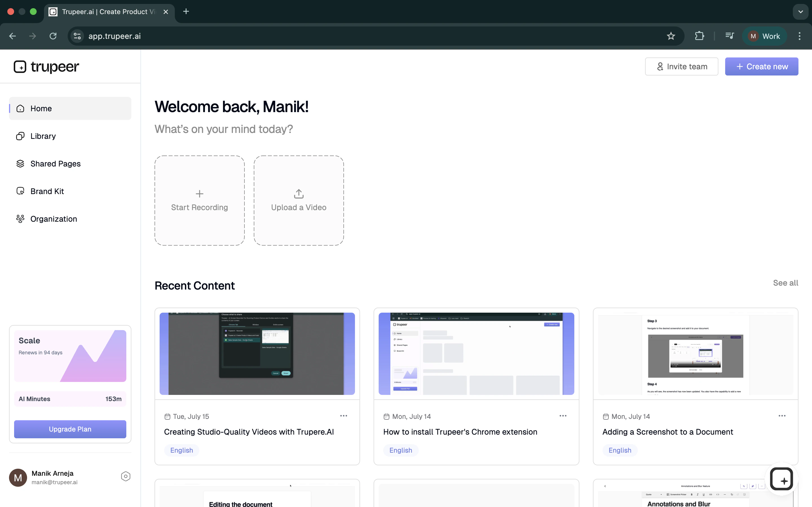This screenshot has height=507, width=812.
Task: Select Shared Pages in the sidebar
Action: (55, 164)
